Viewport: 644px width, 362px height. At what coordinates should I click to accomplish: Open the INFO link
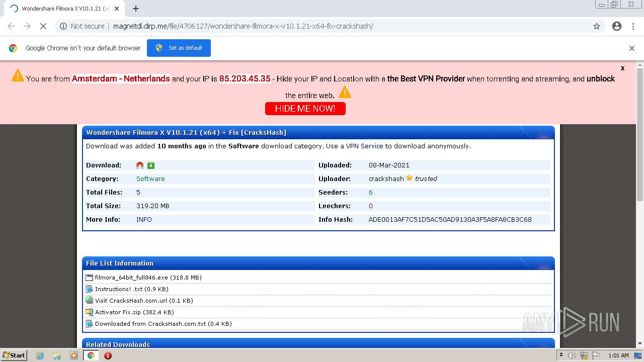pos(144,220)
